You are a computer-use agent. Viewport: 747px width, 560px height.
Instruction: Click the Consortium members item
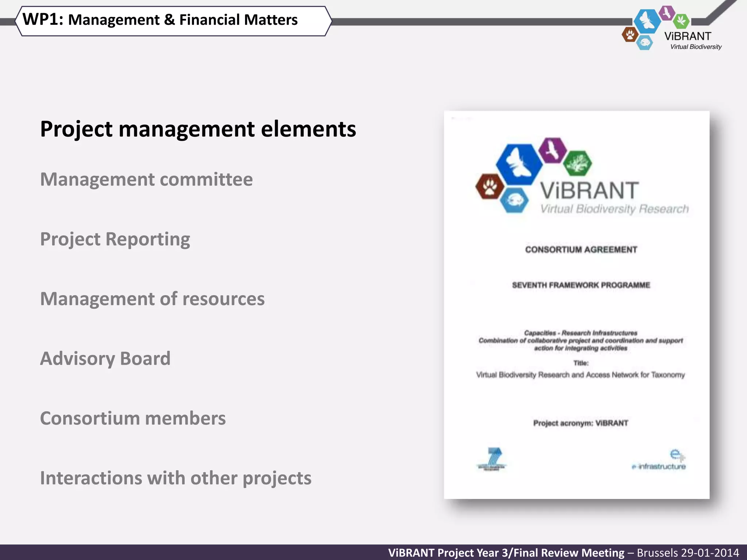pyautogui.click(x=133, y=419)
